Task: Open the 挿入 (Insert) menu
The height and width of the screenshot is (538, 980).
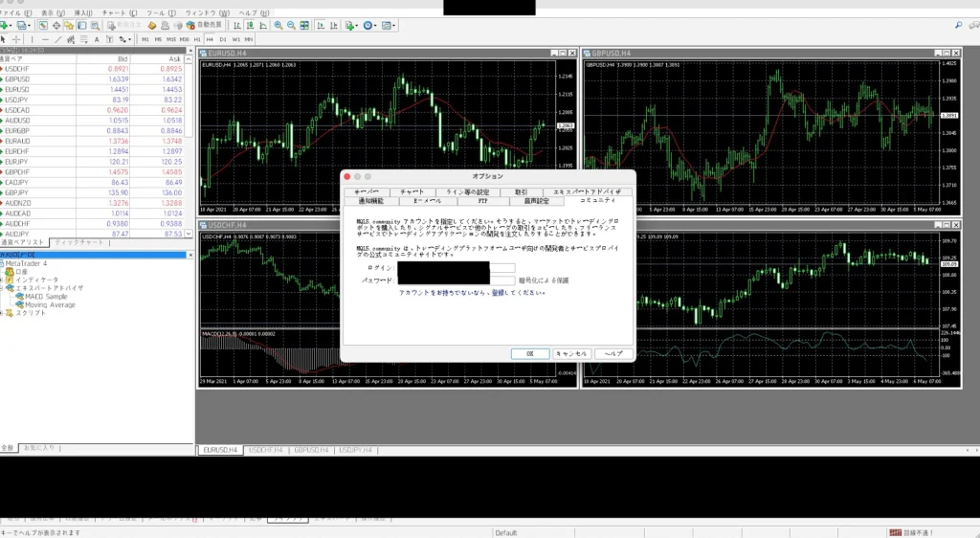Action: [83, 13]
